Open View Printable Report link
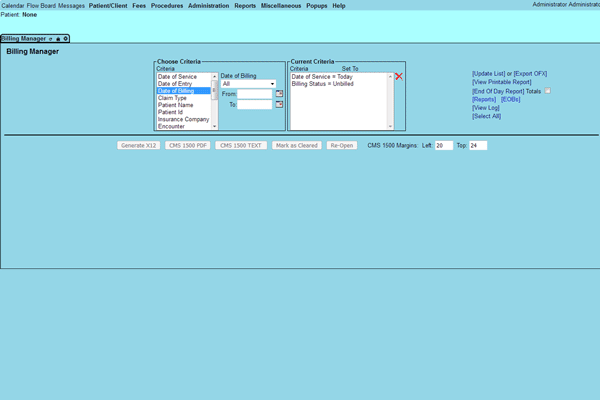 502,82
